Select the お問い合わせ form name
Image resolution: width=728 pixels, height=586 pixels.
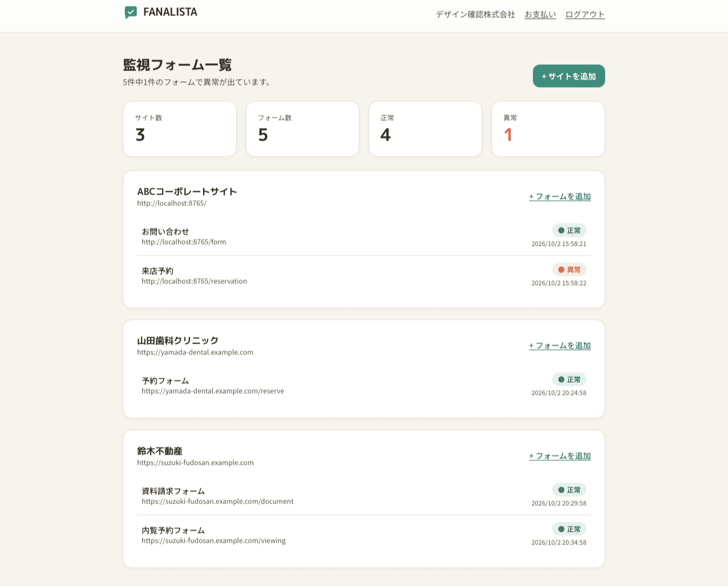(x=166, y=232)
